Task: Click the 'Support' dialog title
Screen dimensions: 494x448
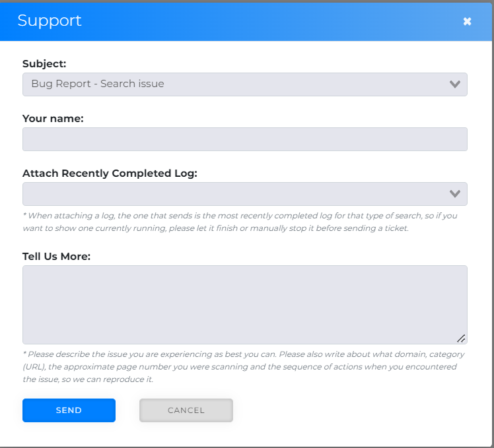Action: click(x=50, y=20)
